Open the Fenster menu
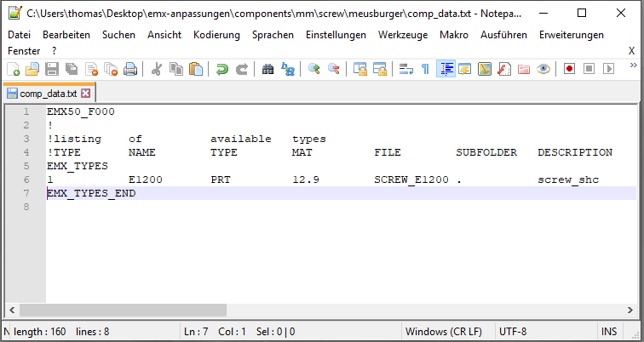 pos(24,51)
